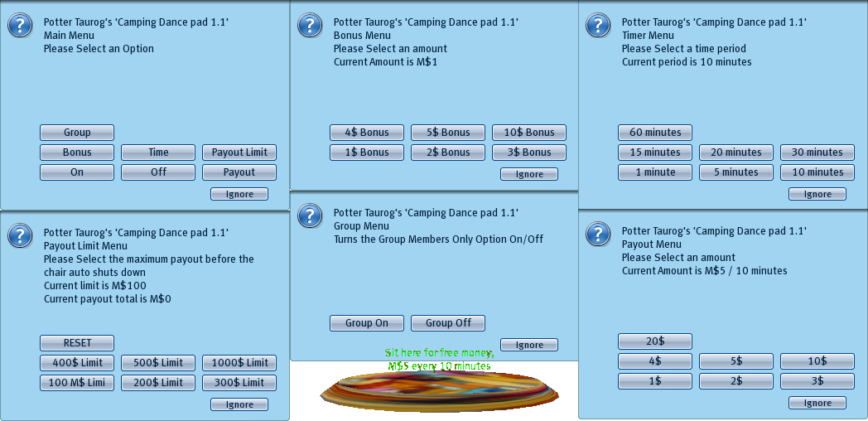Open the Bonus option in Main Menu
Image resolution: width=868 pixels, height=421 pixels.
77,152
